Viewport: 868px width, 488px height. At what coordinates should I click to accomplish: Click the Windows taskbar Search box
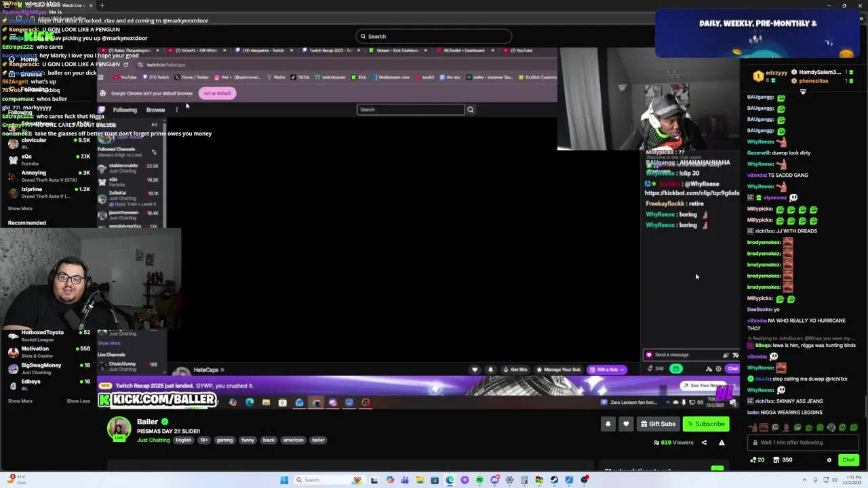point(331,480)
